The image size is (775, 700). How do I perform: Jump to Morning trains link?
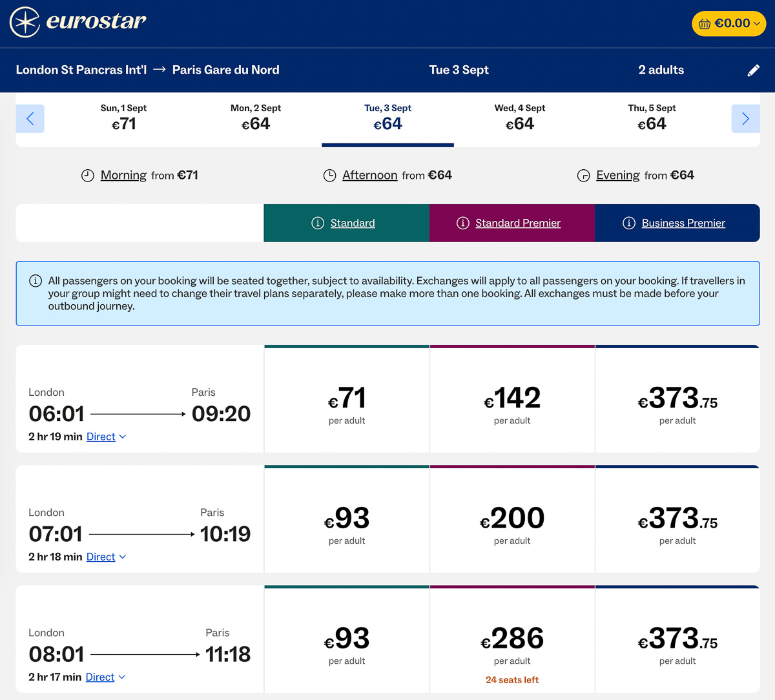pos(123,175)
